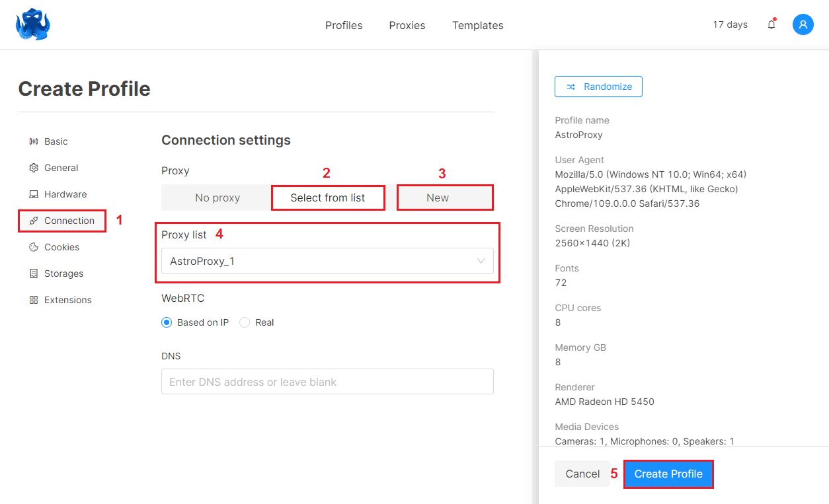Click the Connection plug icon

(x=34, y=221)
